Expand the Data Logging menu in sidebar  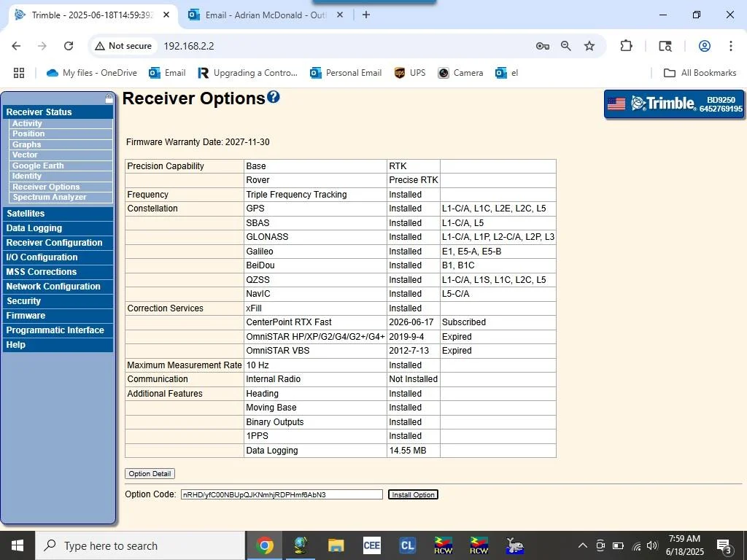click(58, 228)
